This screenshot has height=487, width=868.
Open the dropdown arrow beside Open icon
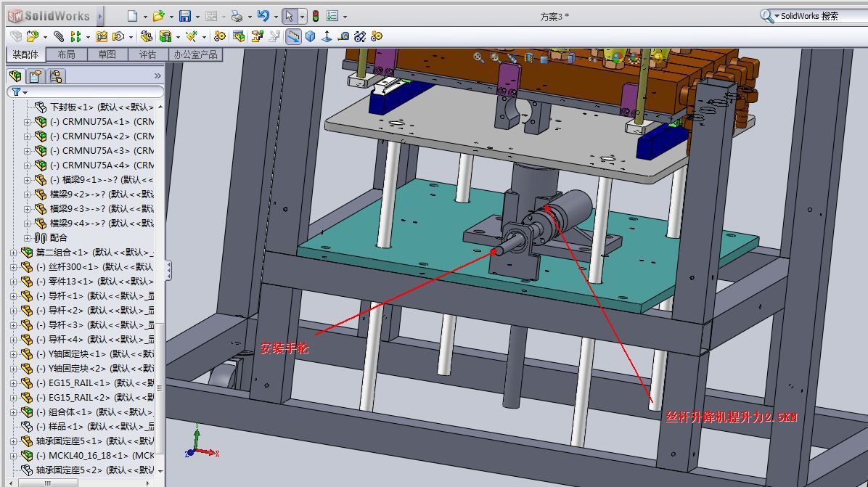point(171,17)
